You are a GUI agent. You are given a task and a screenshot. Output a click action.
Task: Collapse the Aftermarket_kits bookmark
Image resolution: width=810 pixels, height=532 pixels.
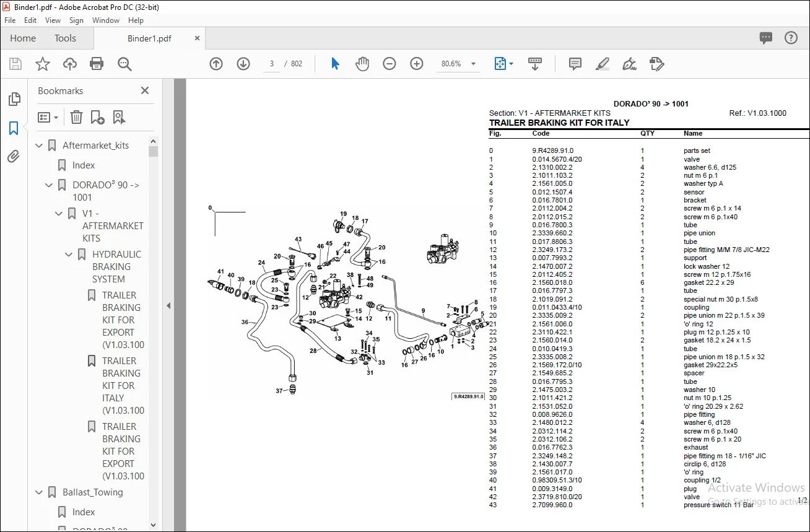pos(40,146)
